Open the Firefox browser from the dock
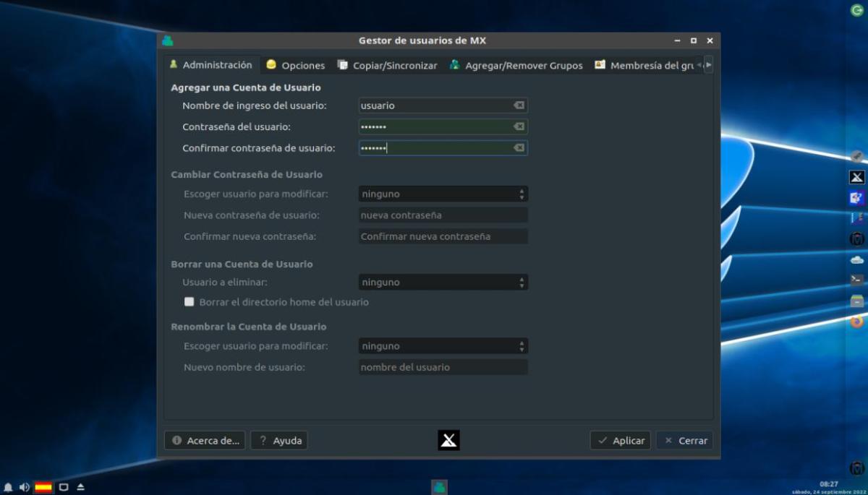The width and height of the screenshot is (868, 495). click(856, 322)
